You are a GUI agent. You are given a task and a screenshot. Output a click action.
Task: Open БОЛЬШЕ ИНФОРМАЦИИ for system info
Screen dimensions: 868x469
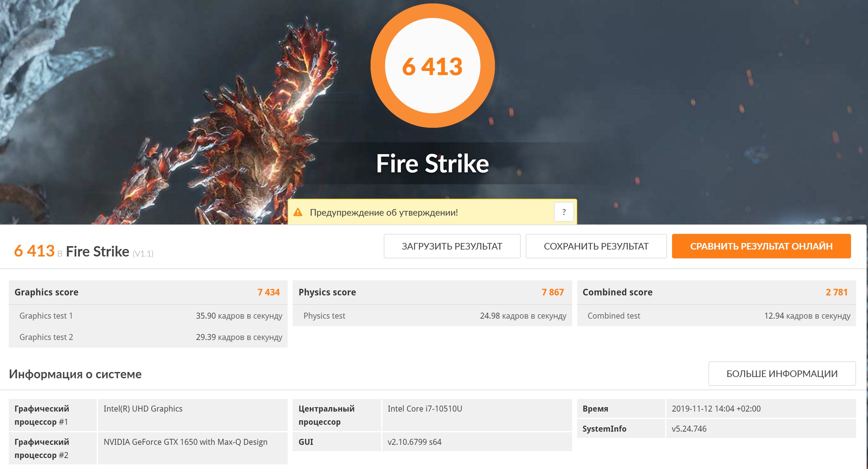point(782,374)
